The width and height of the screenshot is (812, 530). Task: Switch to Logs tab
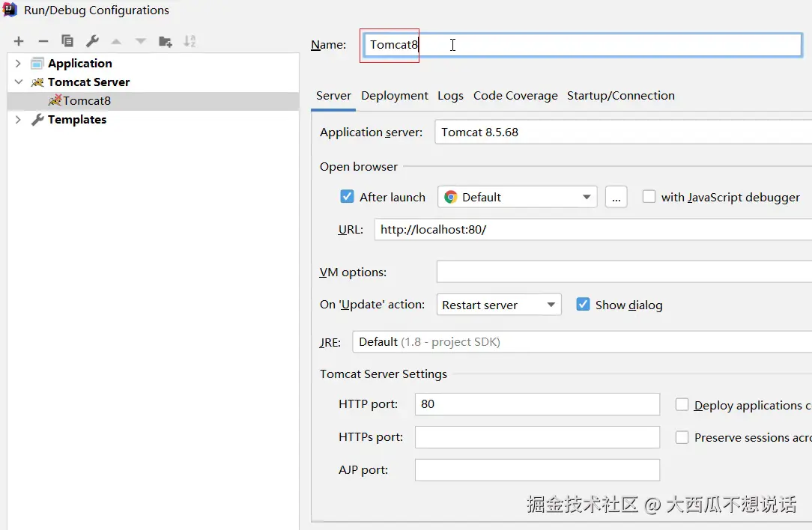pos(450,96)
